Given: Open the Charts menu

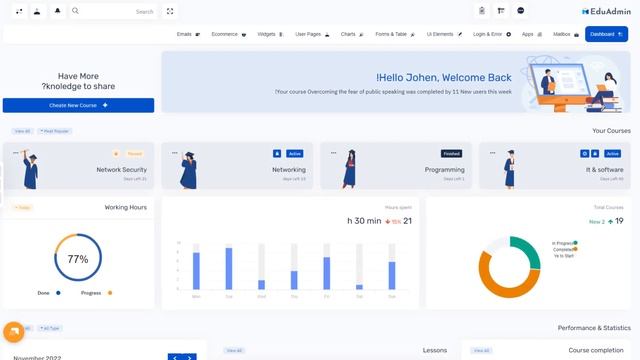Looking at the screenshot, I should pyautogui.click(x=352, y=34).
